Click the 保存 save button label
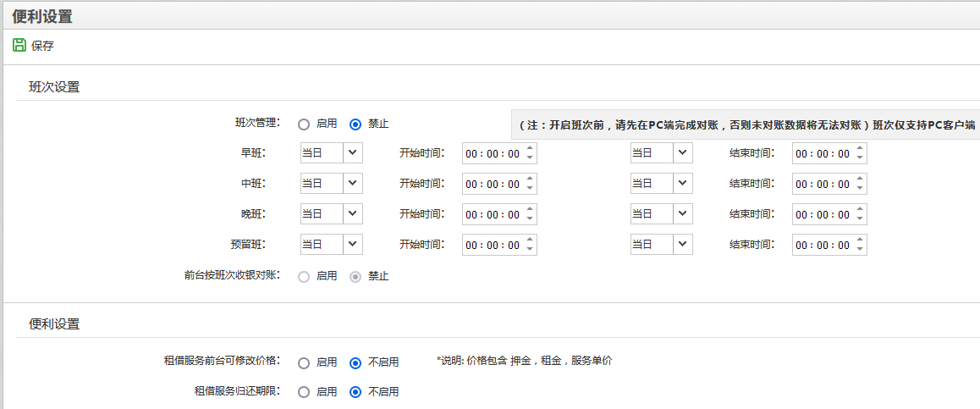 tap(43, 46)
